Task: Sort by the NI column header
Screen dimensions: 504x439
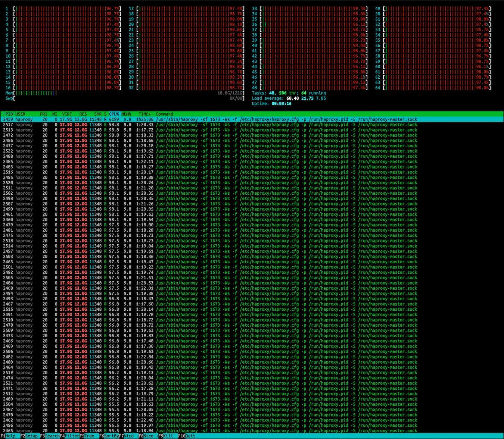Action: (55, 114)
